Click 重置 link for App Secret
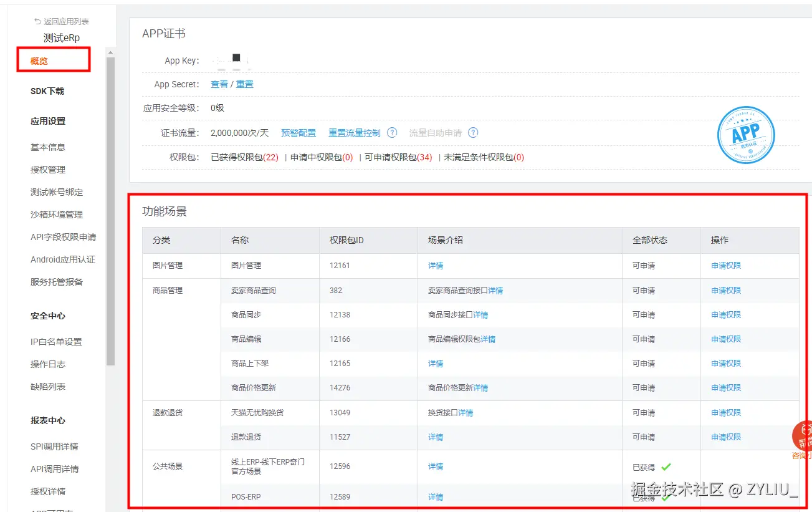The width and height of the screenshot is (812, 512). tap(244, 84)
